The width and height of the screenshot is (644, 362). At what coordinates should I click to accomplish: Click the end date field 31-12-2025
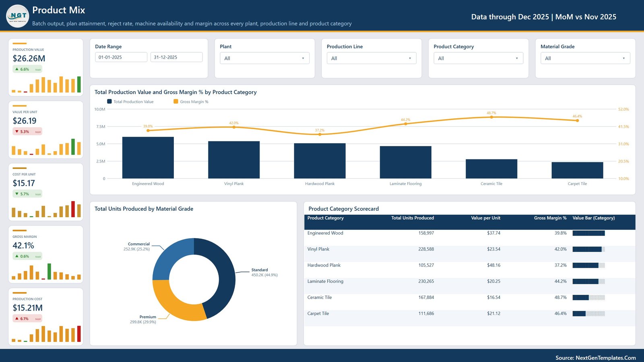tap(176, 57)
